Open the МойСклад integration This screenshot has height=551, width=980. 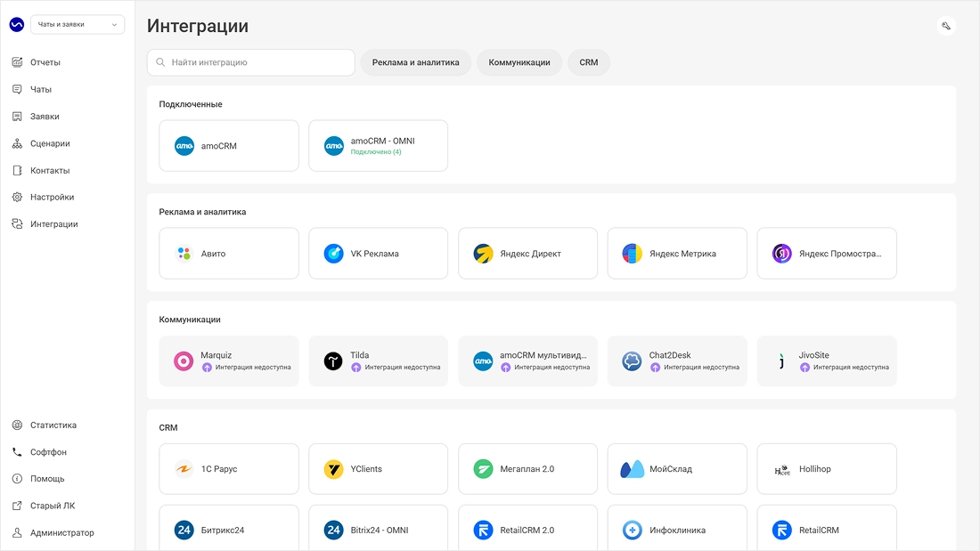[x=677, y=468]
